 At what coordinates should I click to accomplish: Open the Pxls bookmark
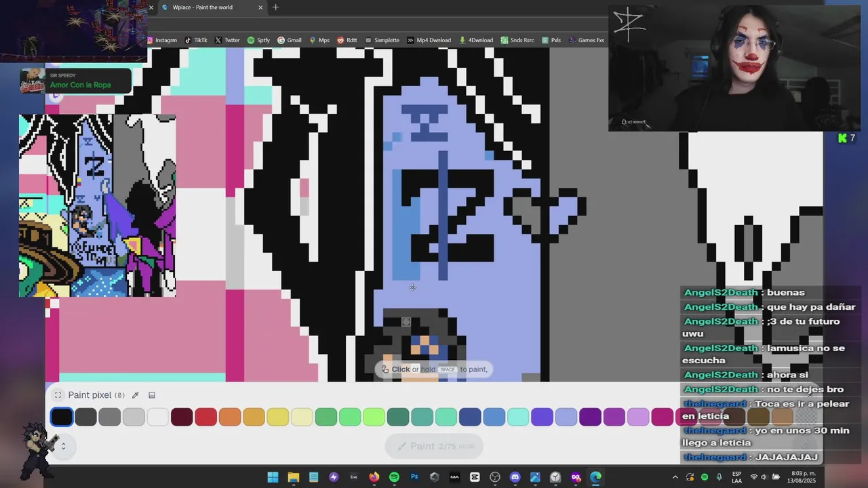(x=551, y=40)
